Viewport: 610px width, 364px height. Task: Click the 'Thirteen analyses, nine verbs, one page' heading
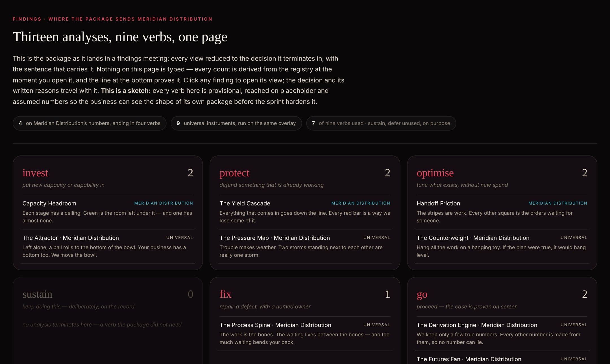(x=120, y=37)
